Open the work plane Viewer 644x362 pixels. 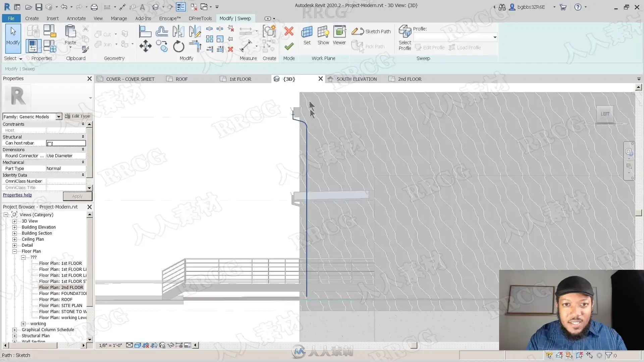click(339, 35)
